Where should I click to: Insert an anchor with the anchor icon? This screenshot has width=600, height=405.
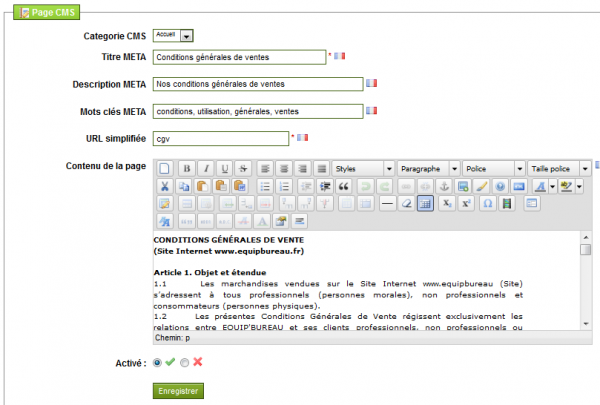pyautogui.click(x=444, y=186)
